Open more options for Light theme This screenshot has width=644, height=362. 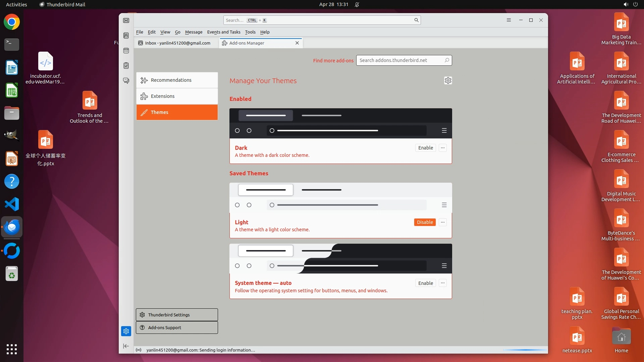tap(443, 222)
